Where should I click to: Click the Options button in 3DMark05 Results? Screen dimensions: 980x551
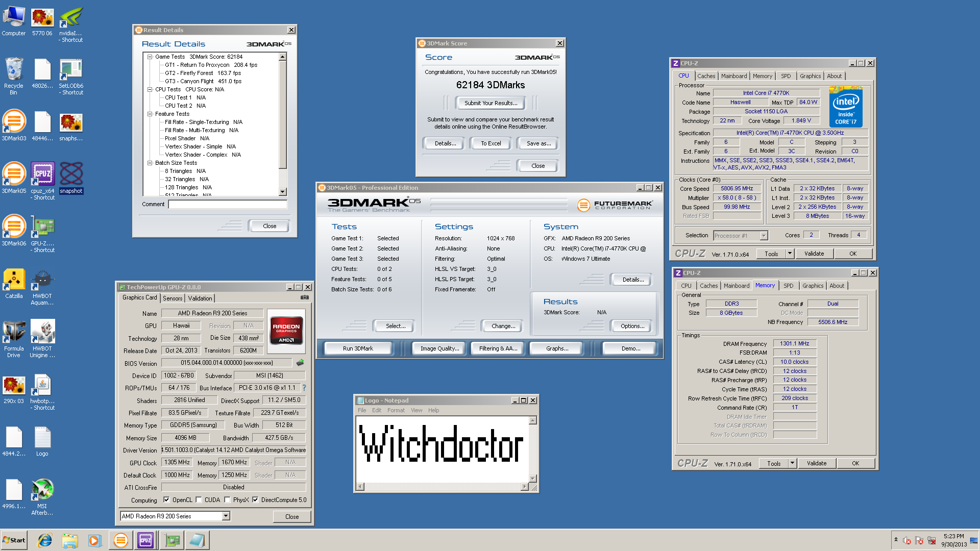(632, 326)
